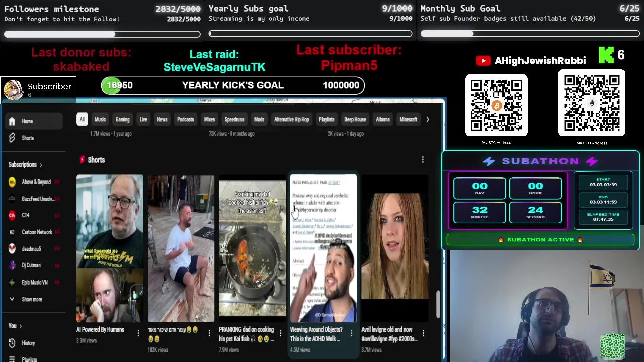Click live indicator beside Above & Beyond
The width and height of the screenshot is (644, 362).
click(57, 182)
